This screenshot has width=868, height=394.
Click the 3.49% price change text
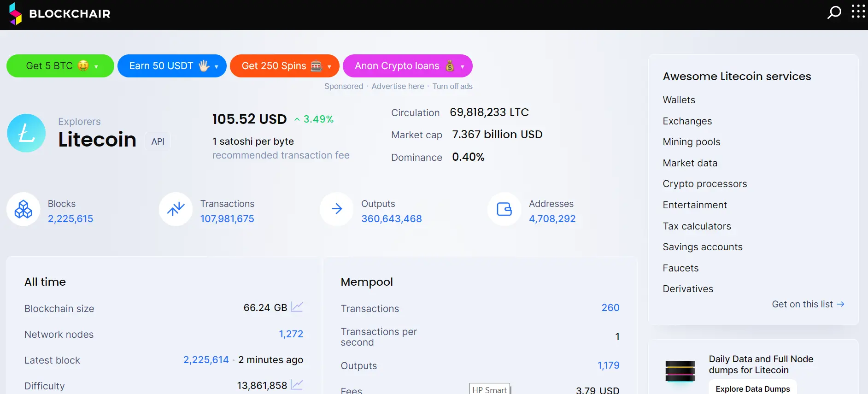coord(318,119)
